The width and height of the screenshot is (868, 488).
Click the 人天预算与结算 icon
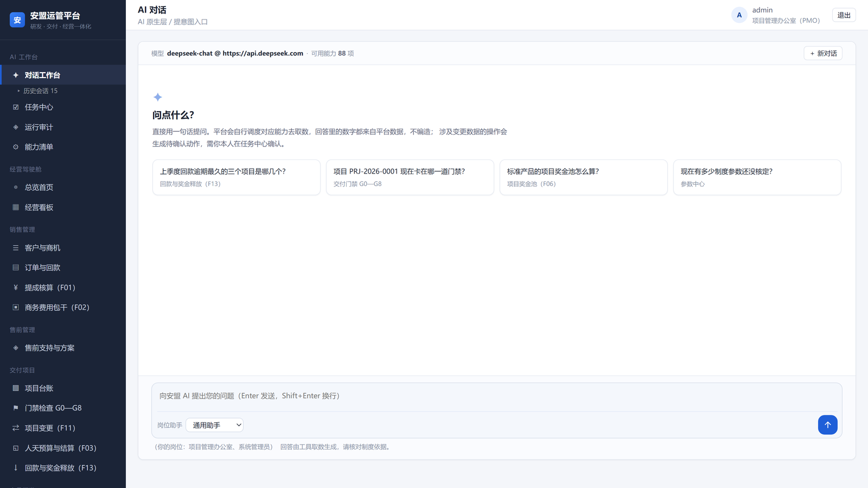[16, 448]
